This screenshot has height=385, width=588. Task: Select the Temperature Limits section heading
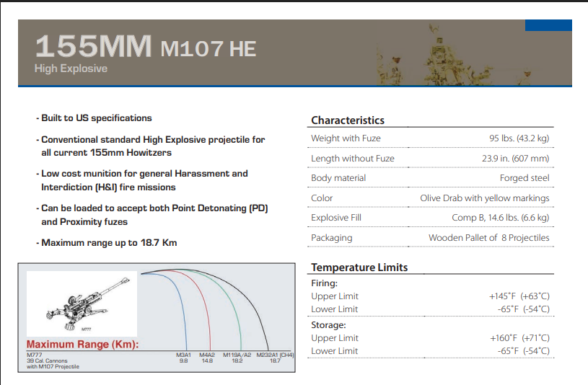359,267
